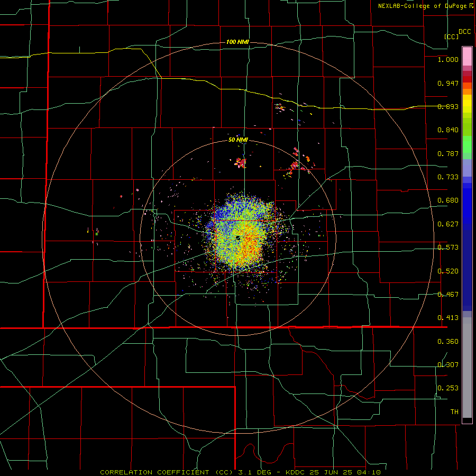The image size is (476, 476).
Task: Click the 1.000 value on the color scale
Action: pos(448,59)
